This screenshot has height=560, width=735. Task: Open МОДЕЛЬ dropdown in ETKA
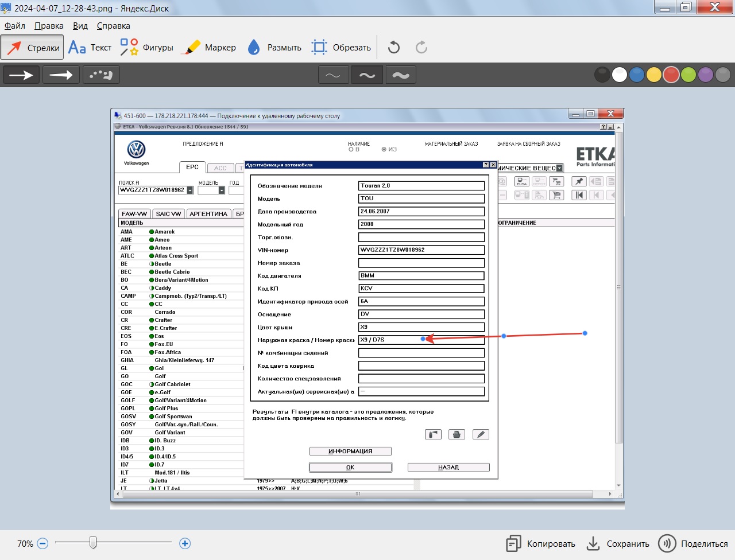(222, 190)
